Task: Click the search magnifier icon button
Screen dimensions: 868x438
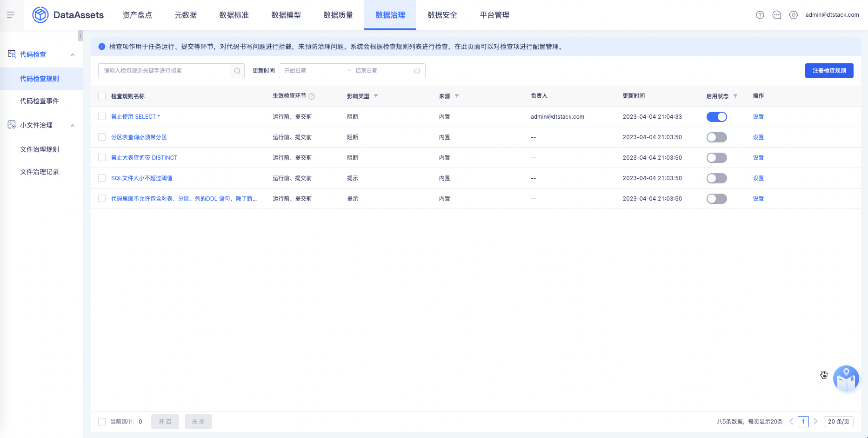Action: pos(237,71)
